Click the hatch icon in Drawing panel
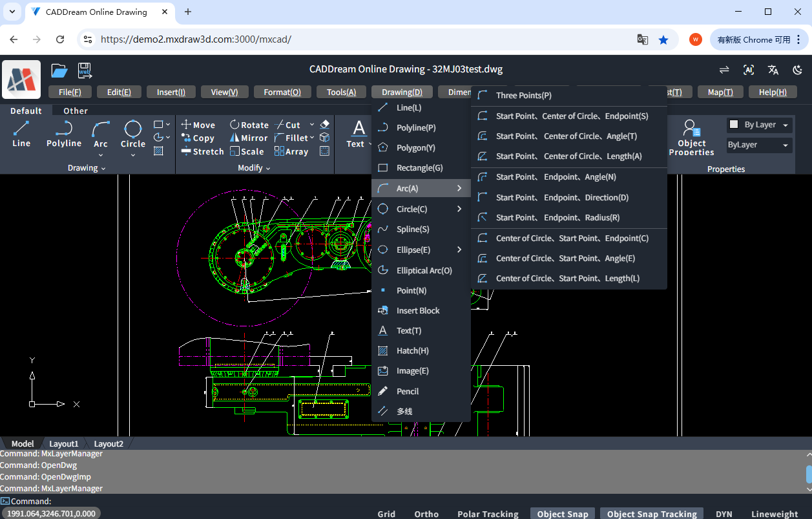The width and height of the screenshot is (812, 519). tap(159, 151)
